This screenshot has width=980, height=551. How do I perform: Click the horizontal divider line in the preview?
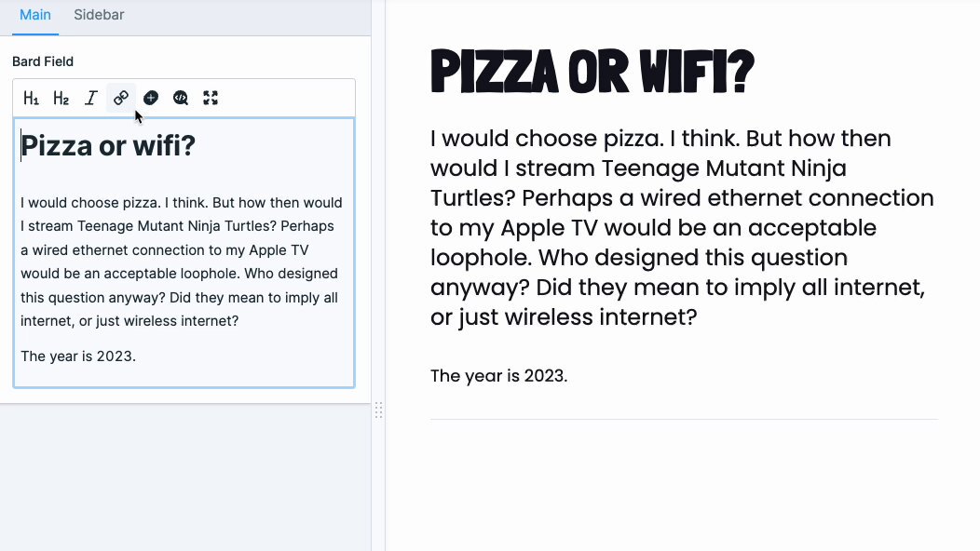(x=685, y=419)
